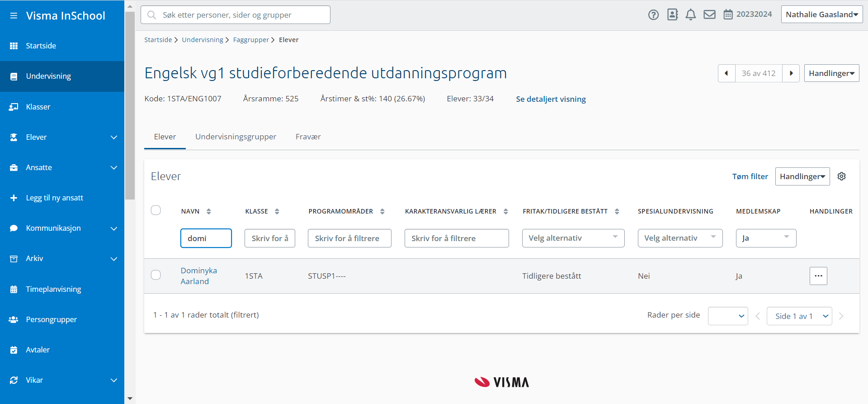Go to Startside breadcrumb link
Screen dimensions: 868x404
[158, 40]
